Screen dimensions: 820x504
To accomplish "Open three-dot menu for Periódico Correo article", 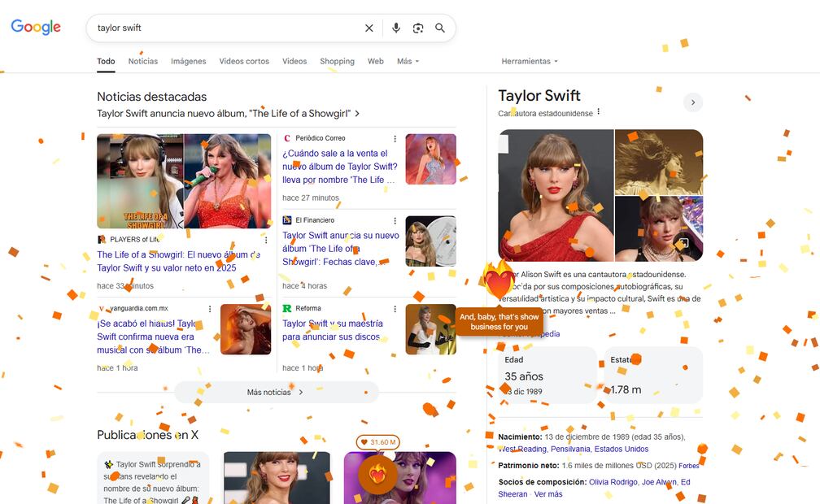I will 395,138.
